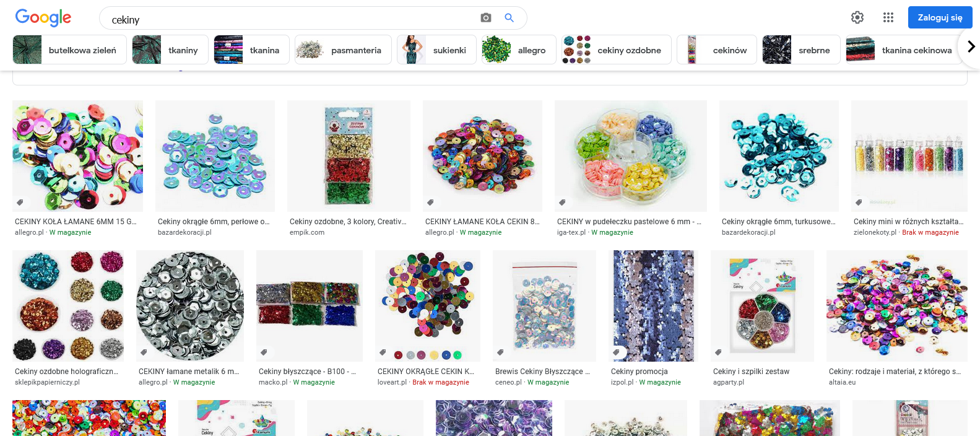Click the blue magnifier search icon
Viewport: 980px width, 436px height.
(510, 18)
